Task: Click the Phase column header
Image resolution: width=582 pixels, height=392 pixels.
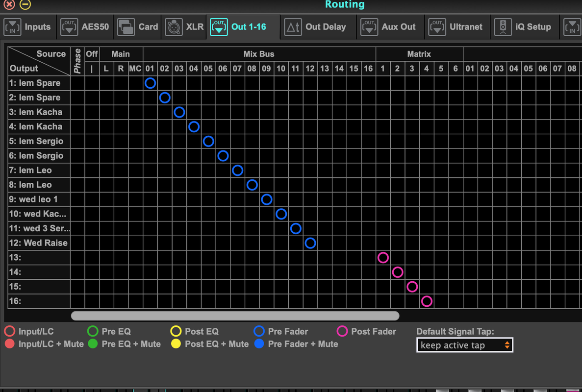Action: click(77, 61)
